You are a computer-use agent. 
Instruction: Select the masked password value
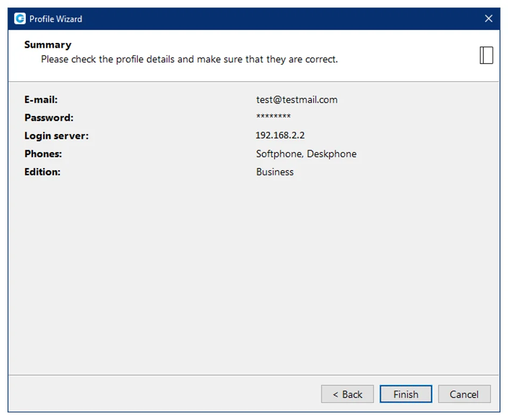(273, 116)
